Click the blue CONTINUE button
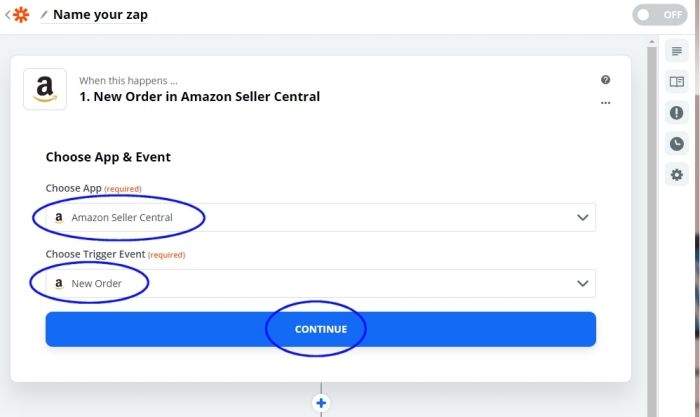 tap(321, 329)
